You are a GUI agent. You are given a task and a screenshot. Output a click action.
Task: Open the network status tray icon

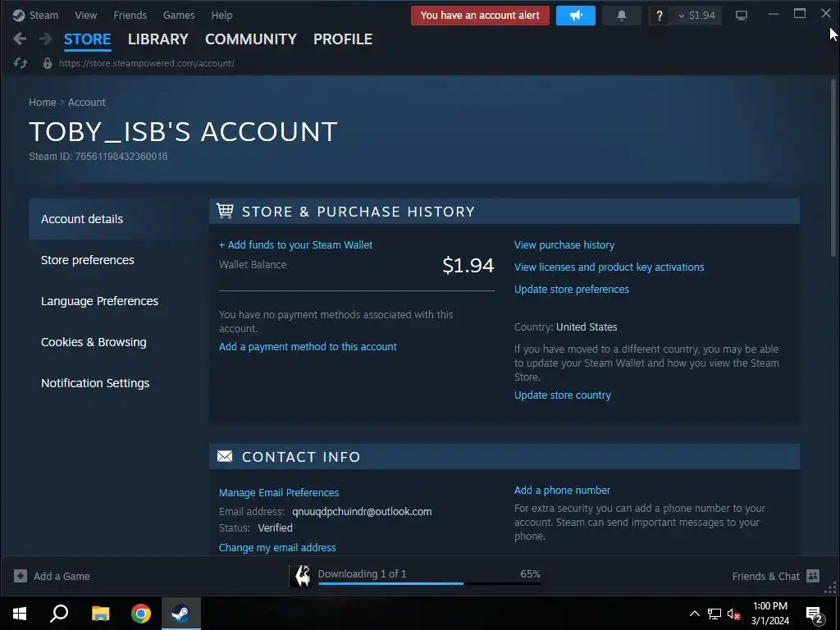pyautogui.click(x=714, y=614)
